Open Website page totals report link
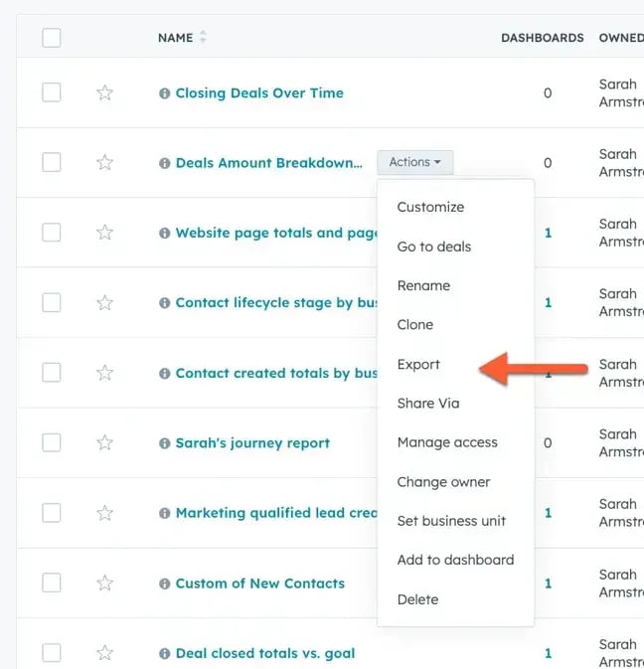This screenshot has width=644, height=669. (276, 233)
